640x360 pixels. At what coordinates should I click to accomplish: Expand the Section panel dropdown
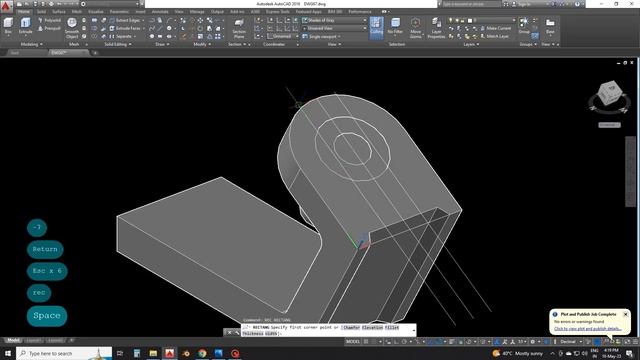pos(237,44)
